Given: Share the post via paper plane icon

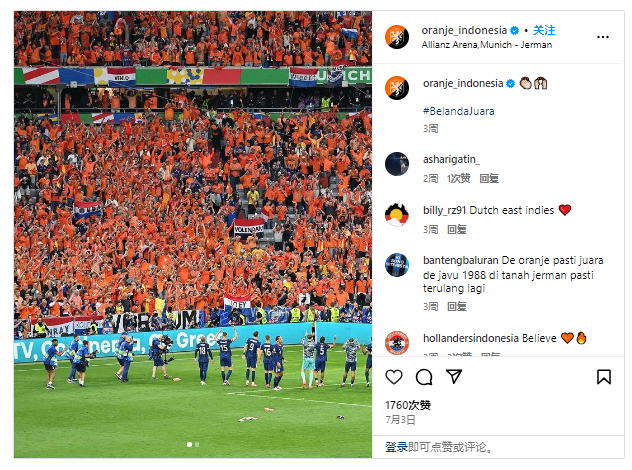Looking at the screenshot, I should click(x=454, y=376).
